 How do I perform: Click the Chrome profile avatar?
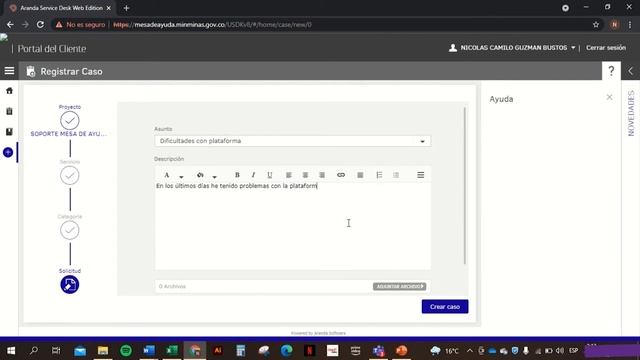[x=614, y=25]
